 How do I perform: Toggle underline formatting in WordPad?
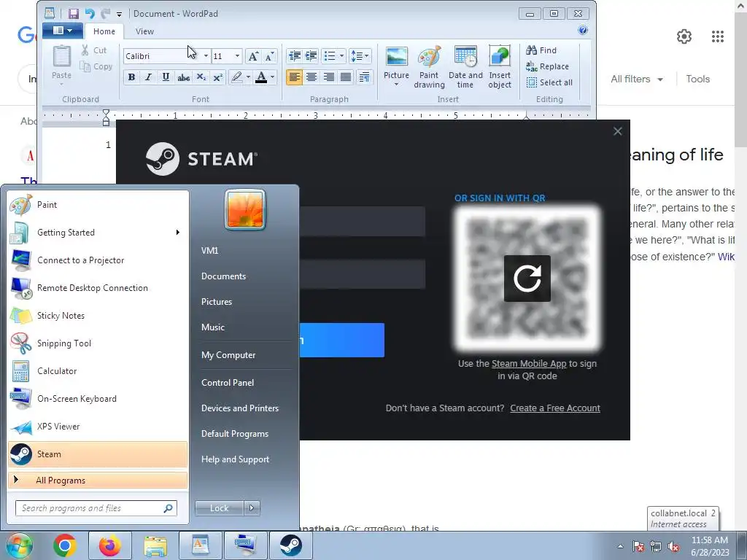pyautogui.click(x=166, y=77)
